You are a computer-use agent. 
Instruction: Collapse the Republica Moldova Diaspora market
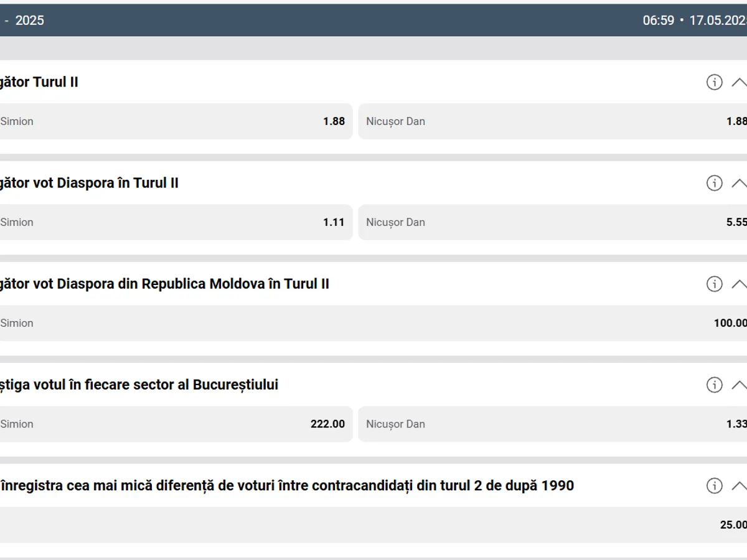point(738,284)
